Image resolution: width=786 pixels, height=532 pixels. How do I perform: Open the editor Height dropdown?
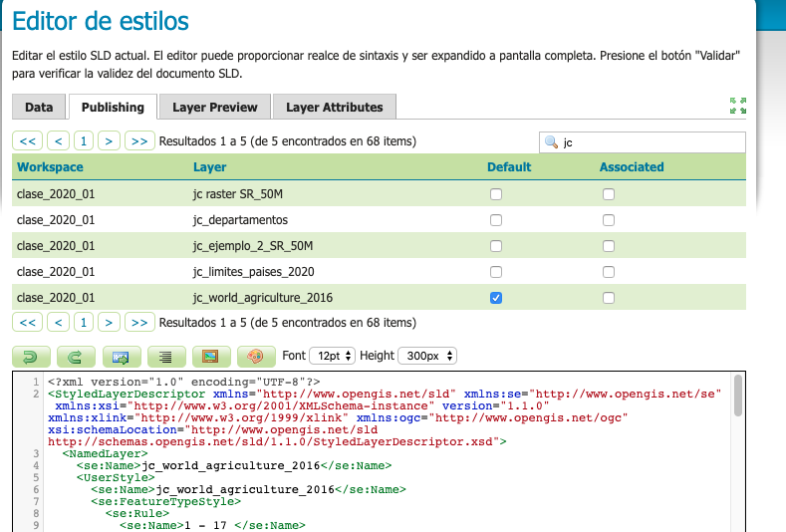pyautogui.click(x=426, y=356)
